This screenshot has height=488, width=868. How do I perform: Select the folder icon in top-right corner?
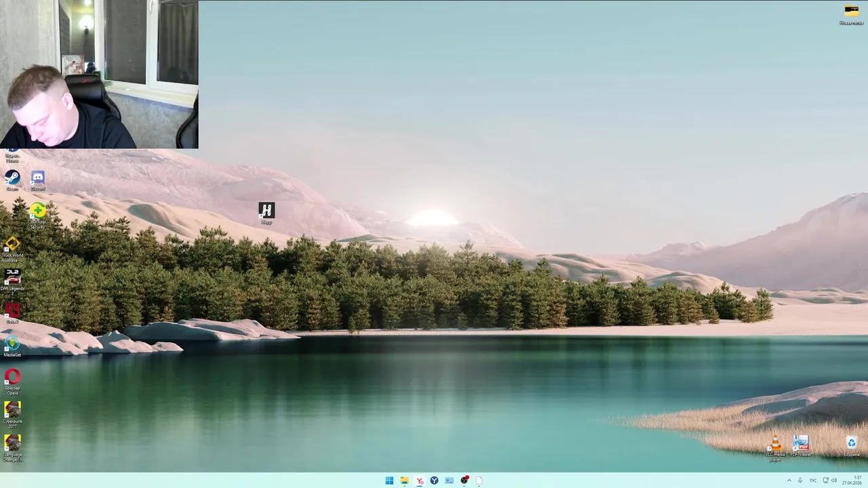[x=852, y=14]
